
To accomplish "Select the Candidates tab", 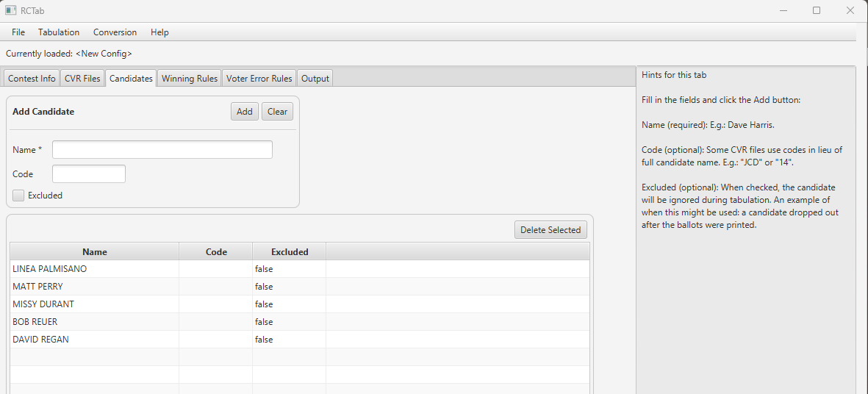I will coord(131,79).
